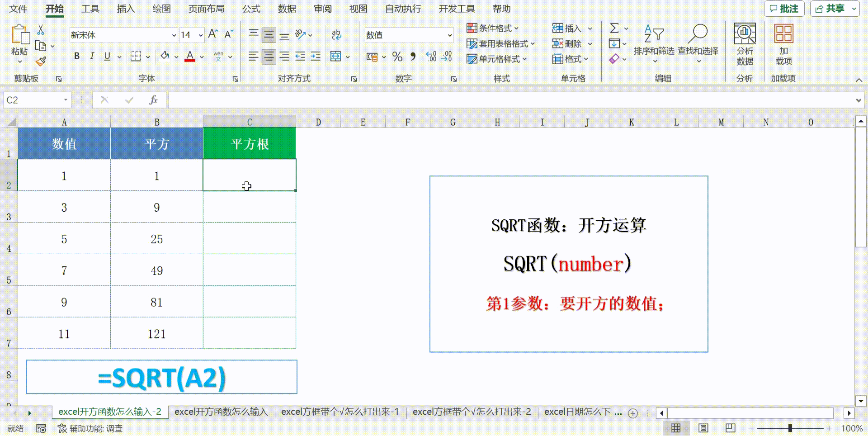This screenshot has width=868, height=436.
Task: Decrease font size with the small A icon
Action: coord(229,34)
